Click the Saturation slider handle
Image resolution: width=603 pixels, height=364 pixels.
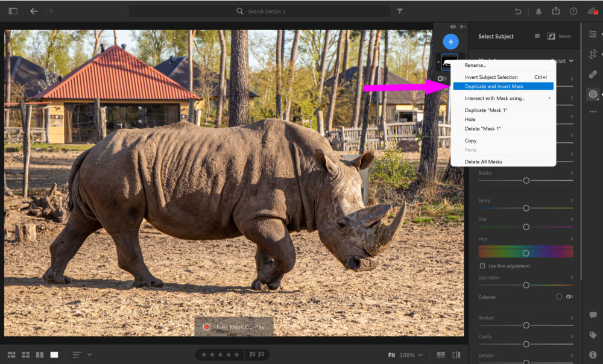[526, 285]
